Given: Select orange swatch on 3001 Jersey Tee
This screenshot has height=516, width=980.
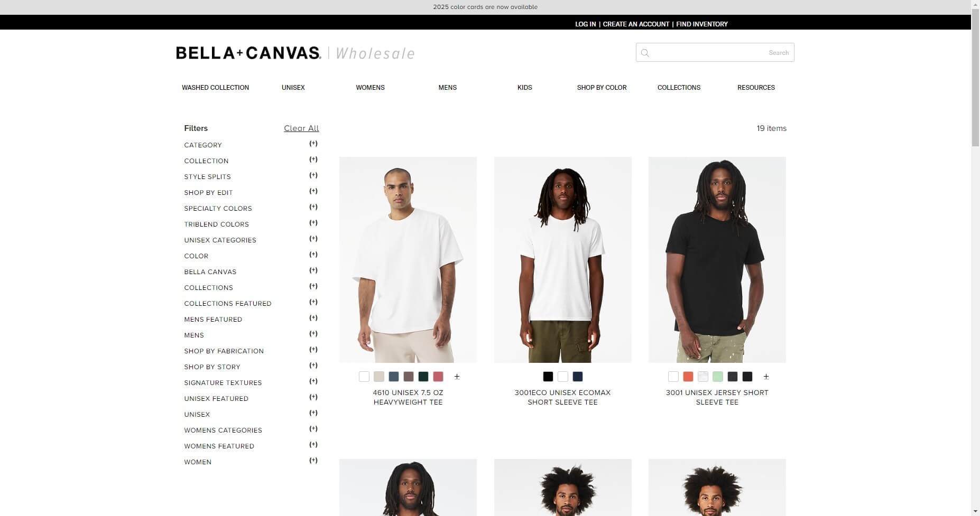Looking at the screenshot, I should (x=688, y=377).
